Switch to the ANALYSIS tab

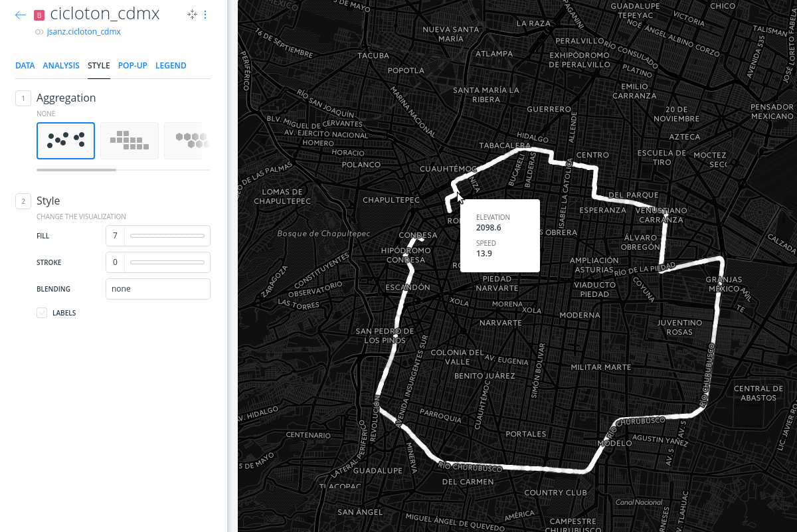pyautogui.click(x=61, y=66)
